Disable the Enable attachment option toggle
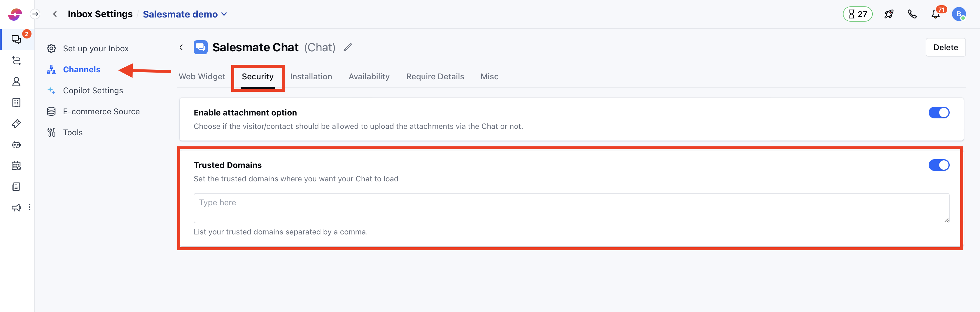The width and height of the screenshot is (980, 312). coord(939,112)
